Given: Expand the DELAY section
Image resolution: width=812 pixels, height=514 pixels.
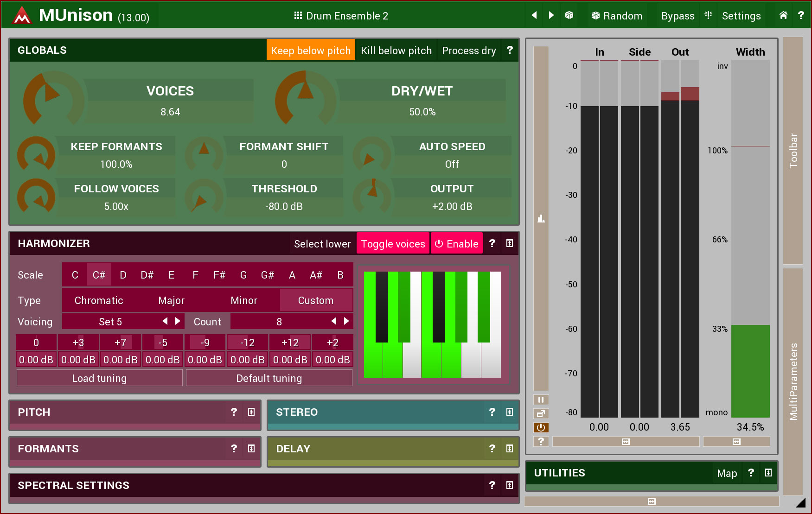Looking at the screenshot, I should [509, 449].
